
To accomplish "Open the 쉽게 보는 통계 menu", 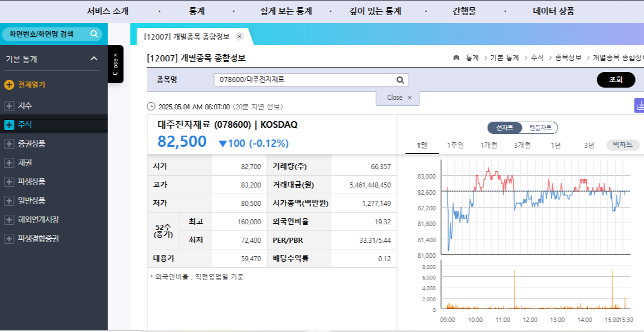I will (286, 12).
